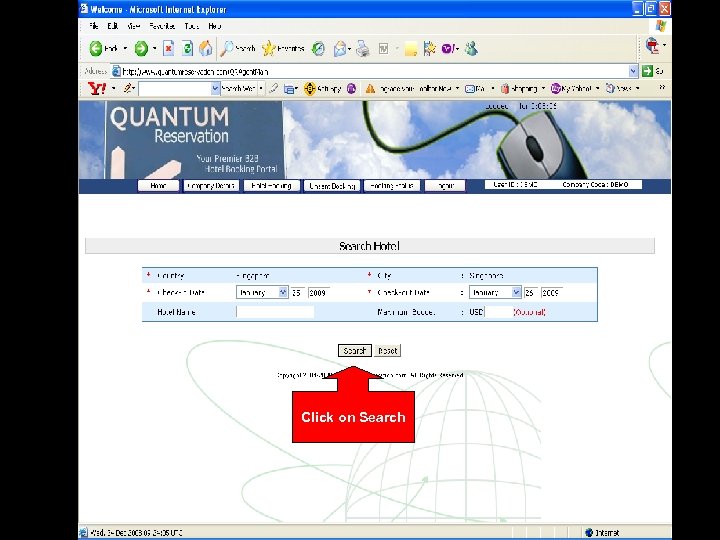The image size is (720, 540).
Task: Open the Unsent Booking page
Action: pos(332,186)
